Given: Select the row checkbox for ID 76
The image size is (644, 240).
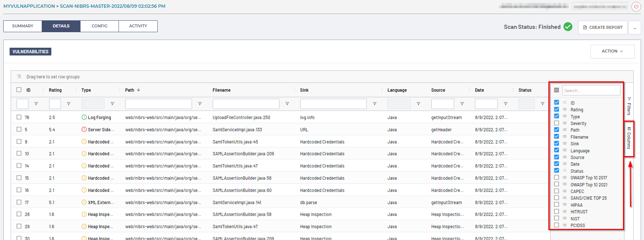Looking at the screenshot, I should [x=19, y=117].
